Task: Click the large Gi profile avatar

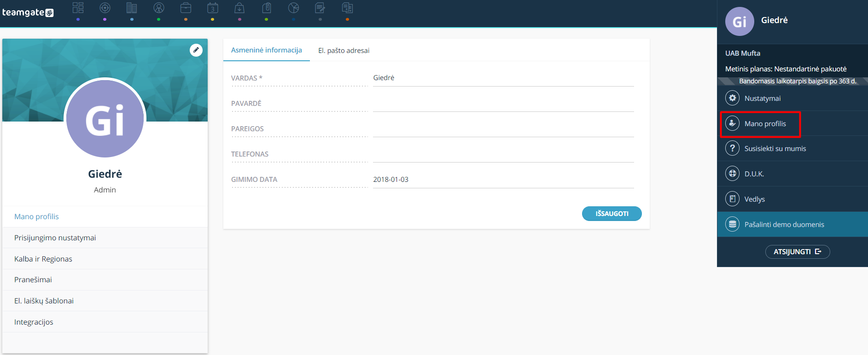Action: [105, 119]
